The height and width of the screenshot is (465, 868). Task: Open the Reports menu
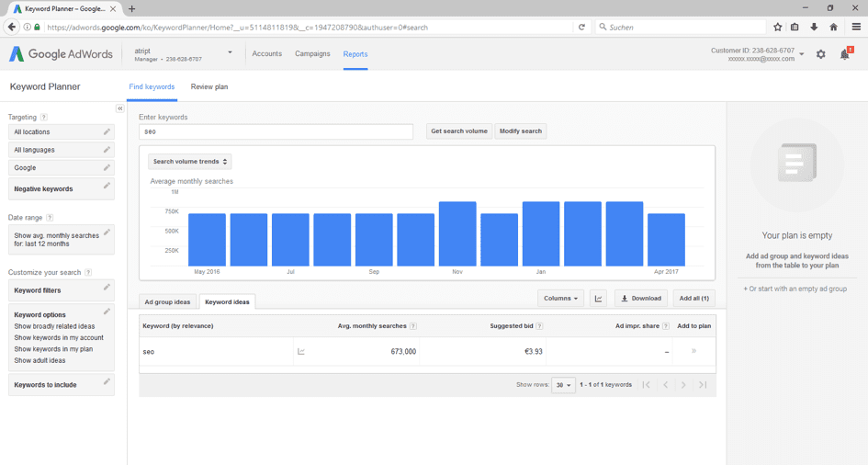click(x=355, y=54)
